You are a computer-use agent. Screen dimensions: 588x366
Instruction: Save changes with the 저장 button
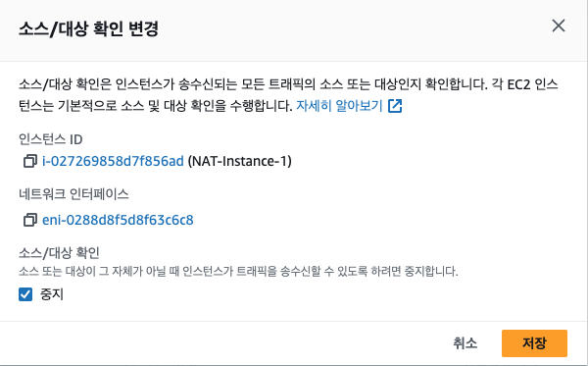[534, 343]
